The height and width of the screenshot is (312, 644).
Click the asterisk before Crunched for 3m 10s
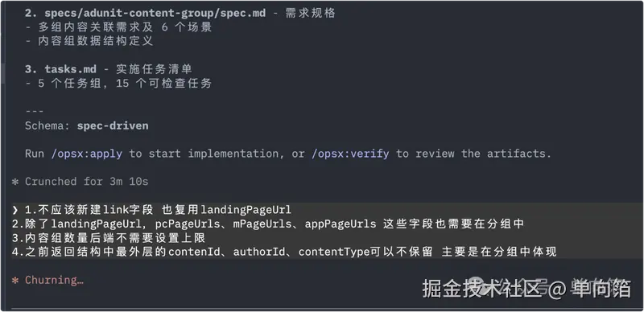point(15,182)
